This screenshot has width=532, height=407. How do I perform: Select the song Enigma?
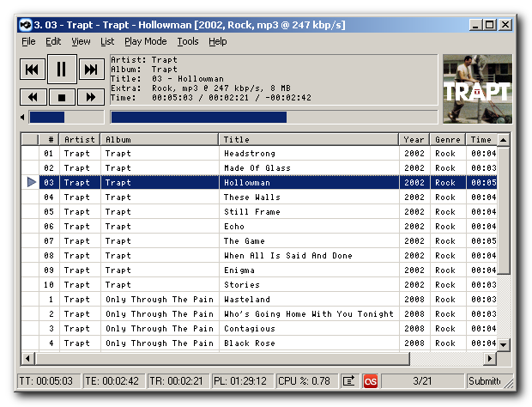coord(259,270)
